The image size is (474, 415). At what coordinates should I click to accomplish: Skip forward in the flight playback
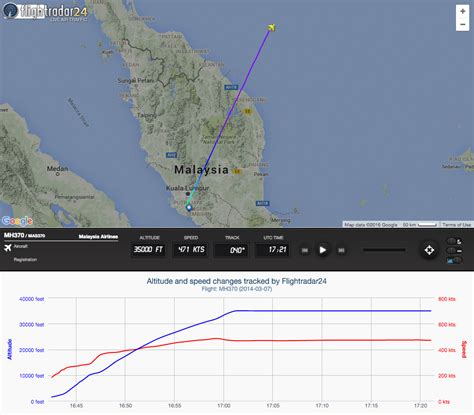(x=341, y=250)
